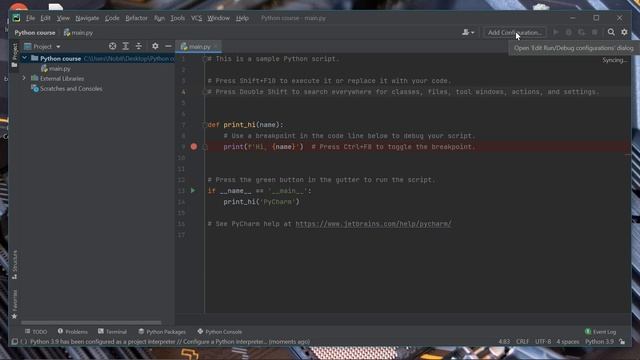
Task: Open the Run menu
Action: pos(159,18)
